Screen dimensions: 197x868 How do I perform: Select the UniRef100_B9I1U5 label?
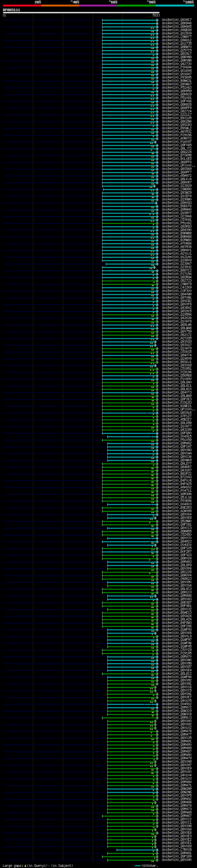176,118
